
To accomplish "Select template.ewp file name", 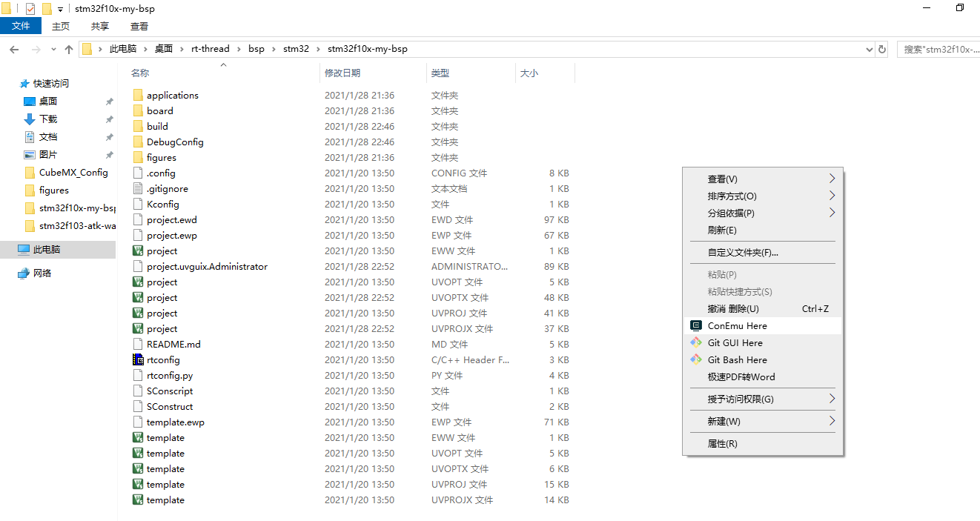I will (176, 422).
